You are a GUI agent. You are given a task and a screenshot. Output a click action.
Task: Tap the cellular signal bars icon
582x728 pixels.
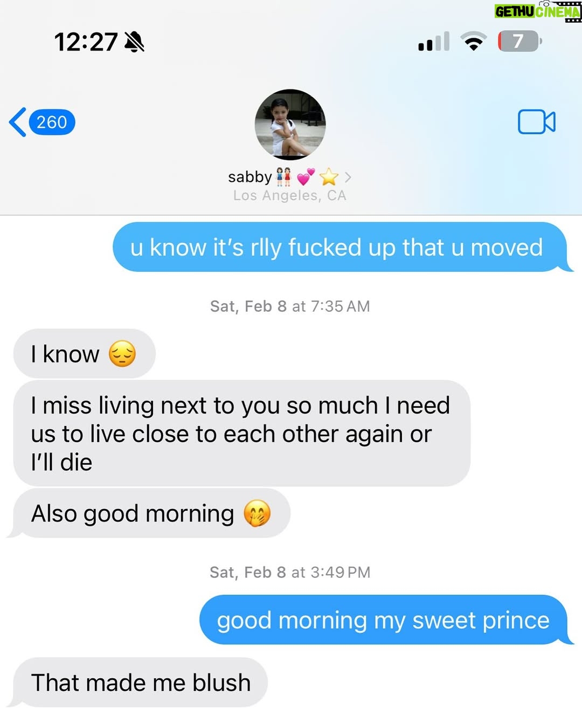pos(434,42)
